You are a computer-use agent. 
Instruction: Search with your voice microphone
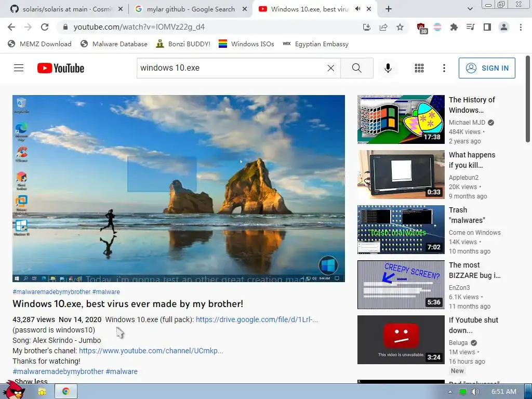click(388, 68)
